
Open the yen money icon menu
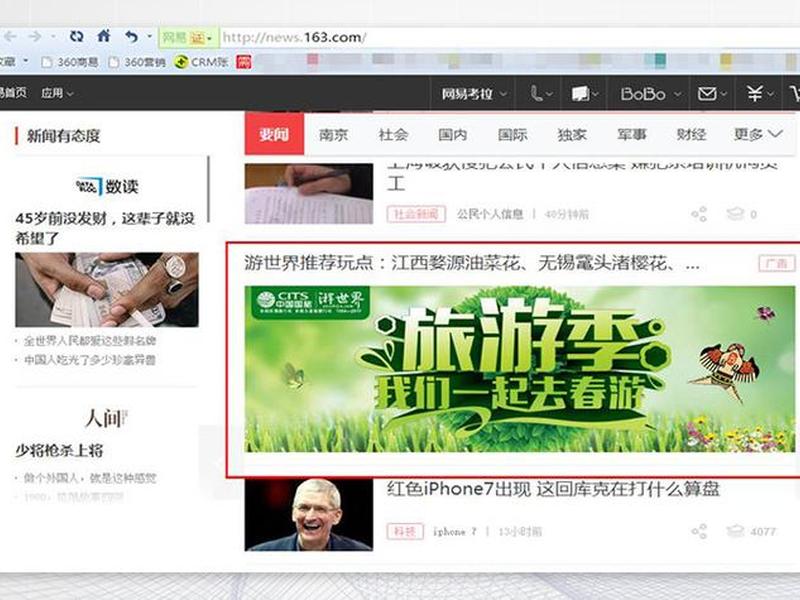point(760,94)
